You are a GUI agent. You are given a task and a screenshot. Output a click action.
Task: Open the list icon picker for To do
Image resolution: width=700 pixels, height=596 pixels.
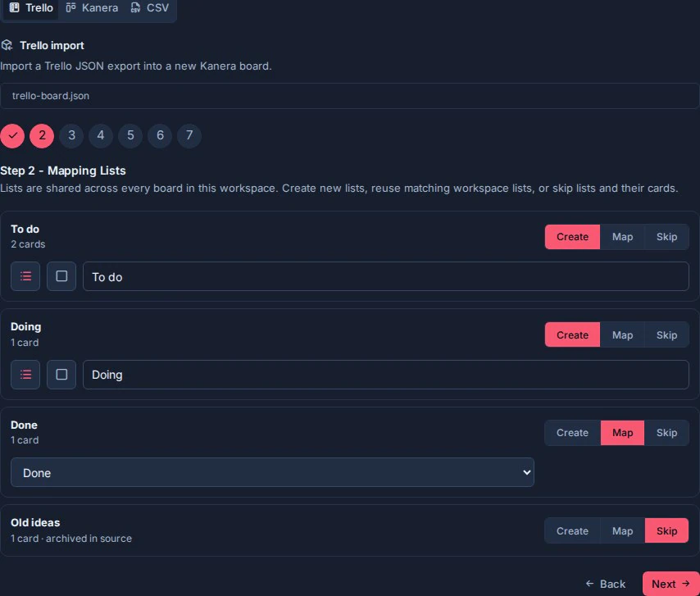pos(25,276)
